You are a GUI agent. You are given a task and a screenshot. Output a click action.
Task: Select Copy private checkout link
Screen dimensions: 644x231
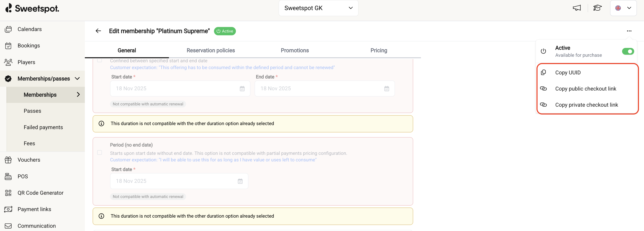(x=586, y=105)
